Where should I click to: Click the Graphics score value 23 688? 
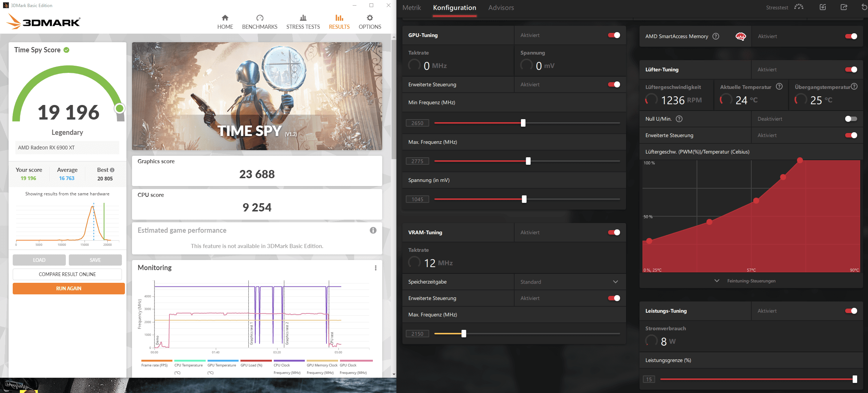click(257, 174)
